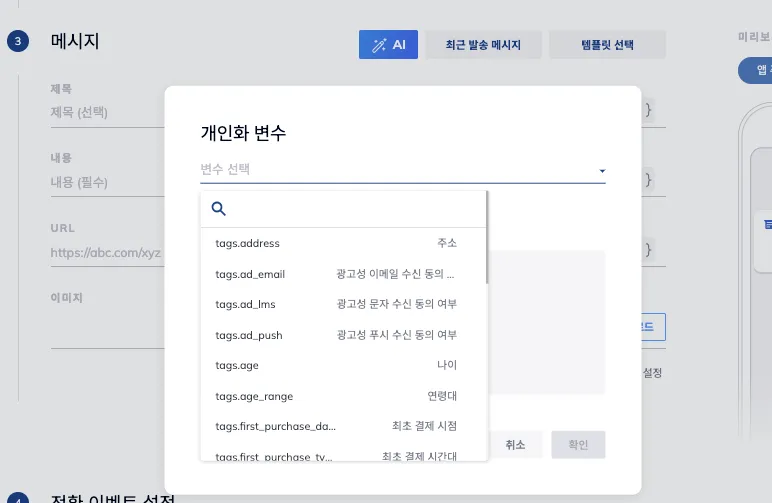The height and width of the screenshot is (503, 772).
Task: Select tags.age variable
Action: [x=344, y=365]
